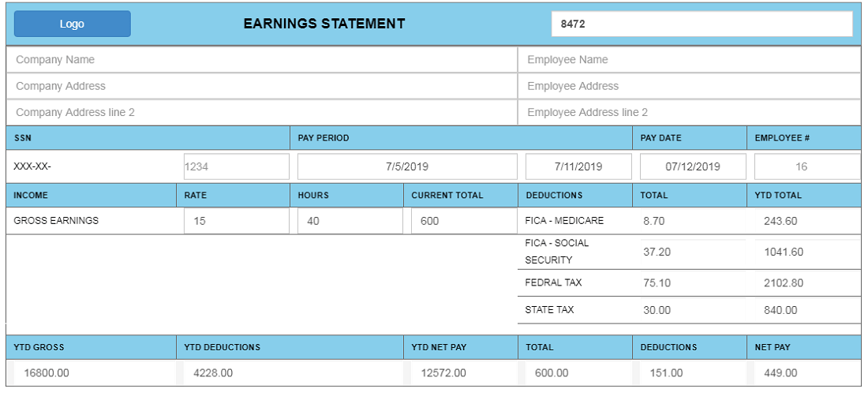Select the Company Address field

(262, 86)
